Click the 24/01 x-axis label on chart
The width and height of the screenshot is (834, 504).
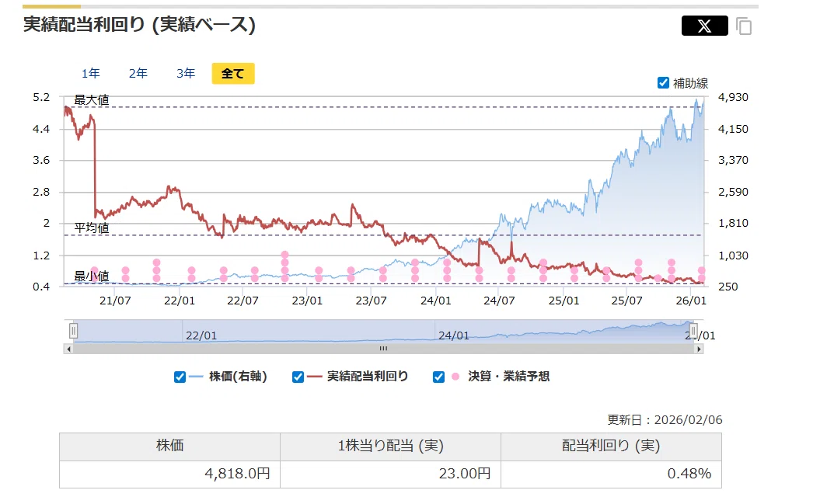[x=435, y=301]
